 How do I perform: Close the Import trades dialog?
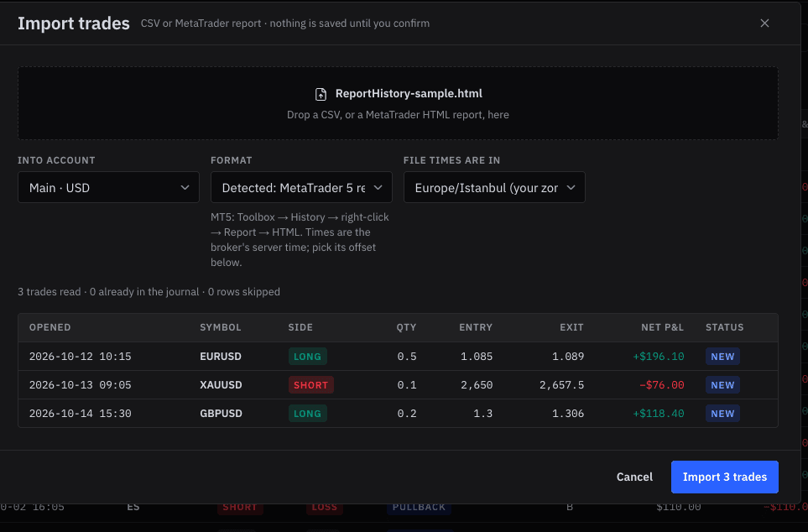(x=764, y=23)
